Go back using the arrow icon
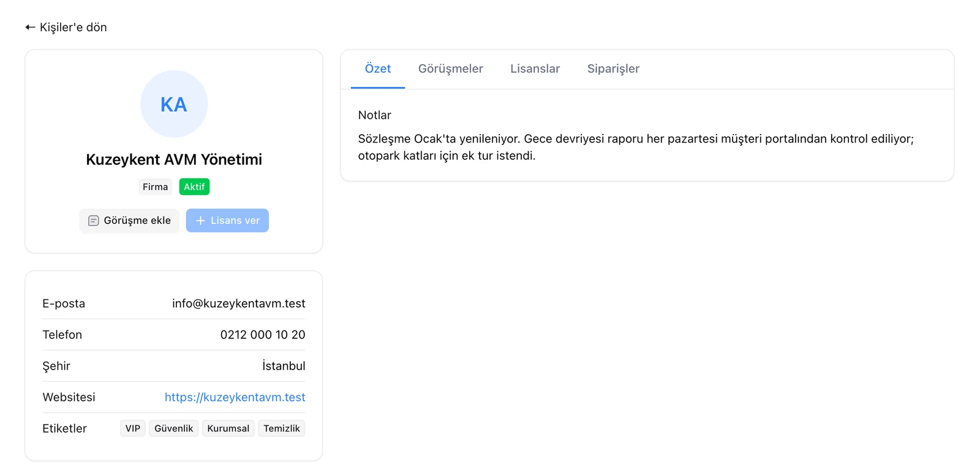The height and width of the screenshot is (473, 980). 30,28
